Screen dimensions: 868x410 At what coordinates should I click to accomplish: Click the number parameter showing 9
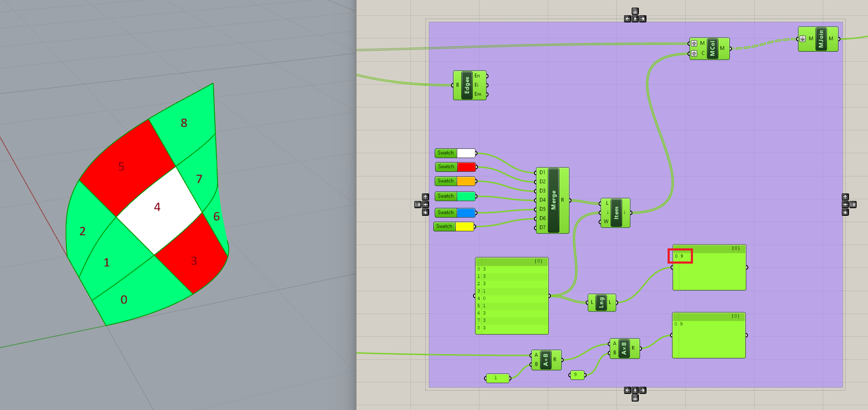click(x=577, y=375)
